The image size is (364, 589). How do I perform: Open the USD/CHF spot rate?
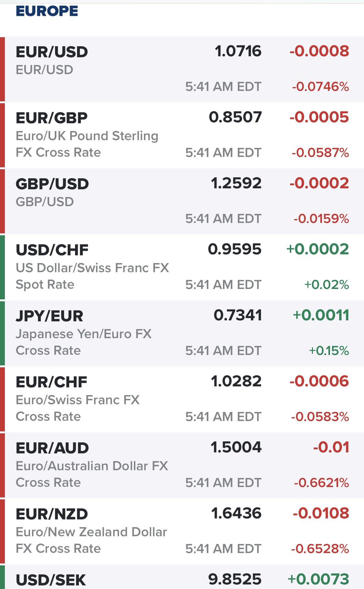182,267
